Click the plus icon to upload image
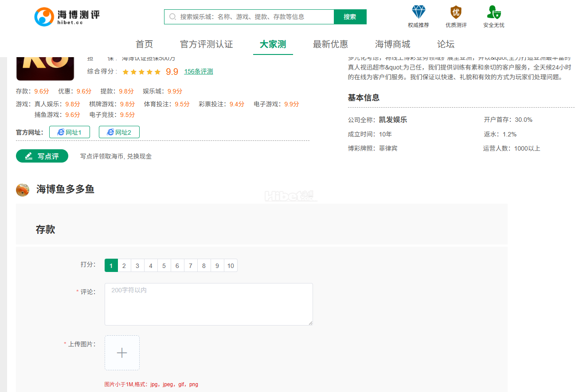583x392 pixels. coord(122,353)
